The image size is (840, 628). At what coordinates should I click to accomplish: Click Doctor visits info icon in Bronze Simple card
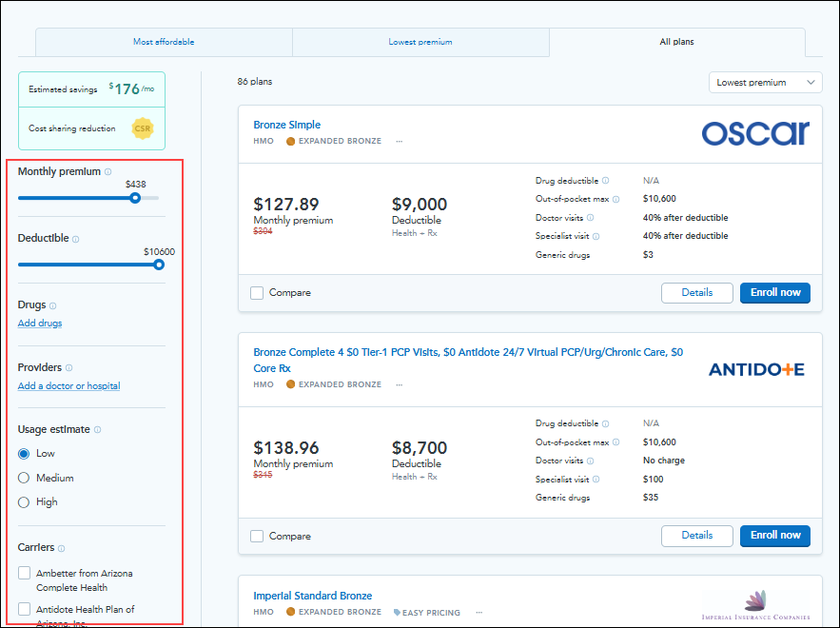point(591,218)
